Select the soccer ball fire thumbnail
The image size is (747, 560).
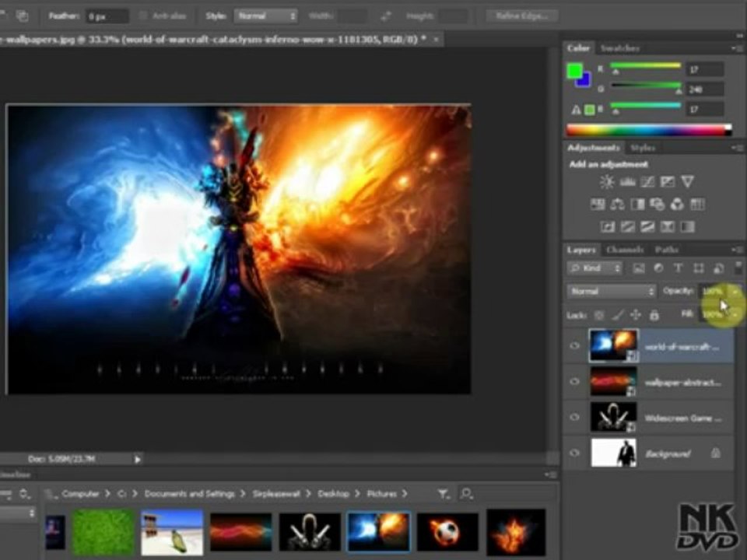(447, 532)
